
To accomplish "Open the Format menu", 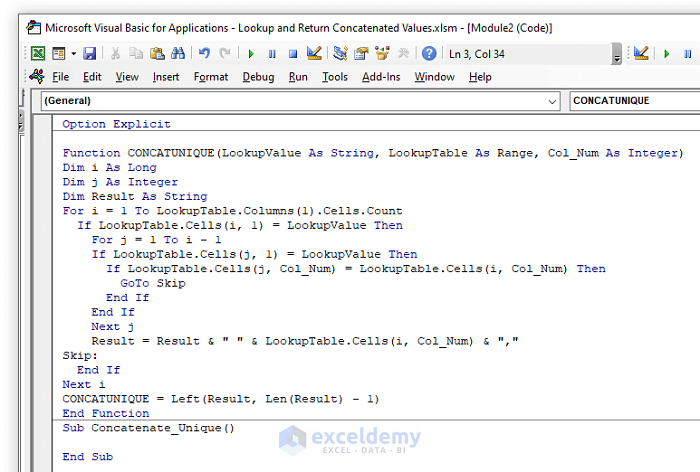I will point(211,77).
